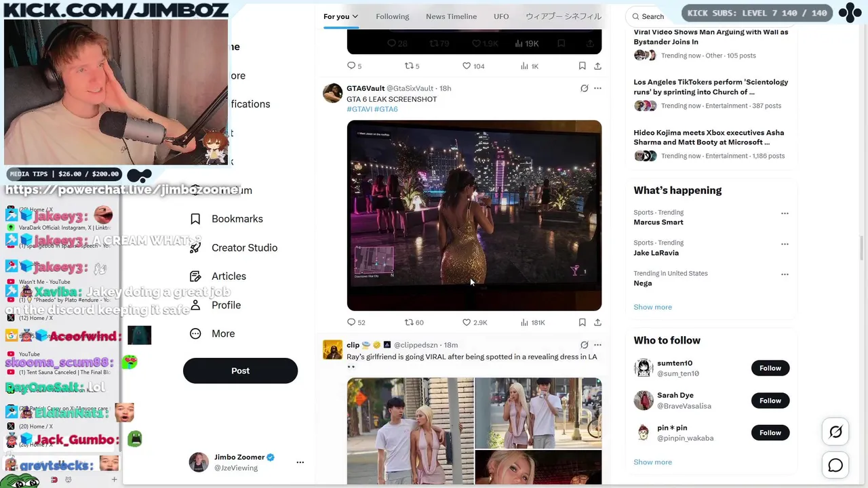Bookmark the GTA6Vault post
The width and height of the screenshot is (868, 488).
(582, 323)
